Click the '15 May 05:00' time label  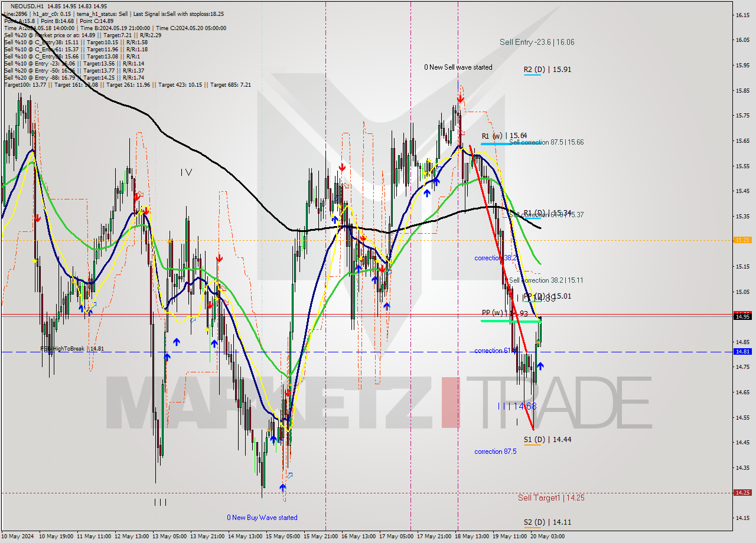pos(283,537)
